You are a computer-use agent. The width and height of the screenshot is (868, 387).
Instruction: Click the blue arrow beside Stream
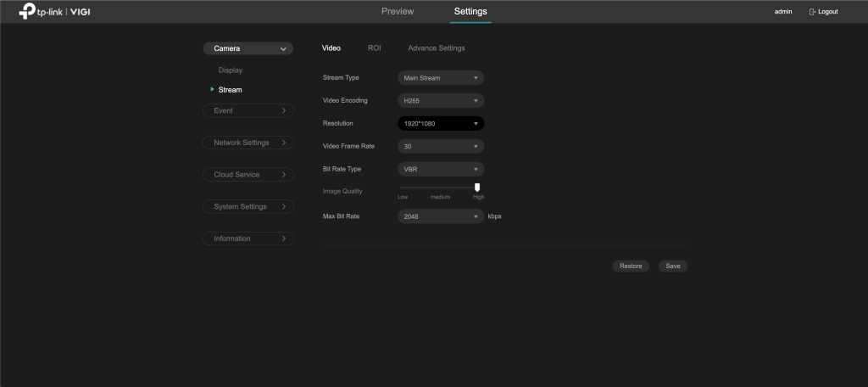pyautogui.click(x=213, y=89)
